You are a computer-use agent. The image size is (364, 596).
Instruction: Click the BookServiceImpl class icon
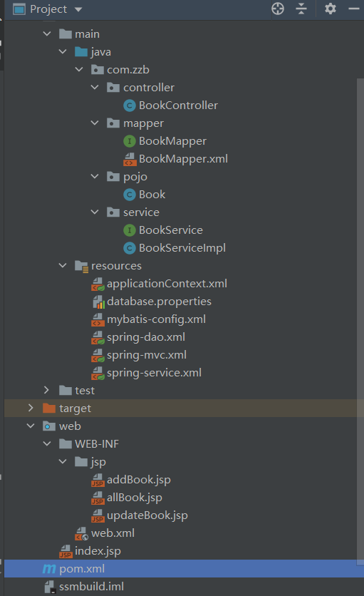(x=130, y=248)
